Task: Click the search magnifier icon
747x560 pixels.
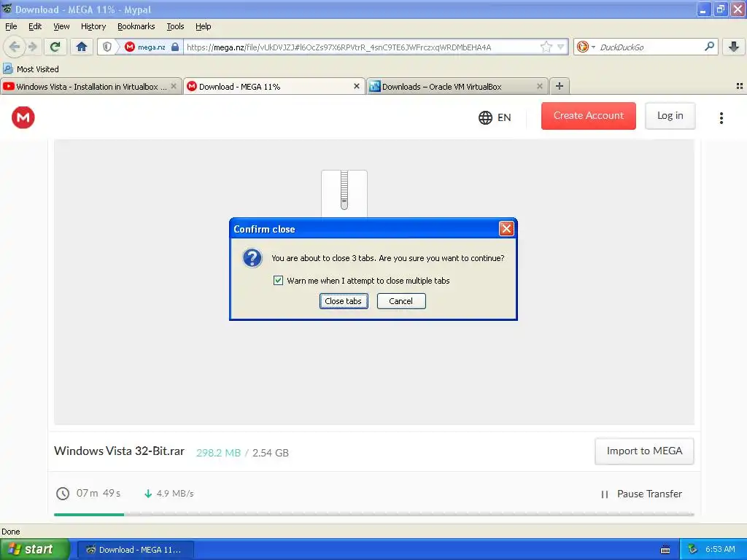Action: pyautogui.click(x=709, y=47)
